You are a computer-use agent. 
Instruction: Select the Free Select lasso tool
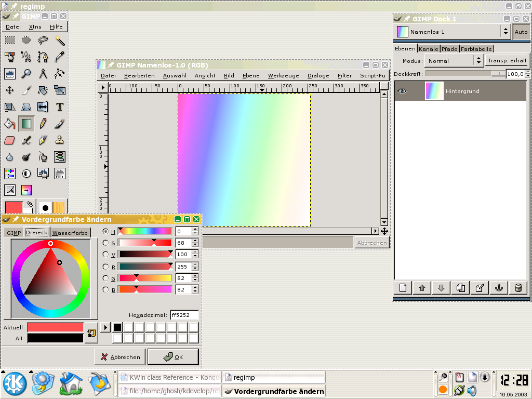[43, 41]
